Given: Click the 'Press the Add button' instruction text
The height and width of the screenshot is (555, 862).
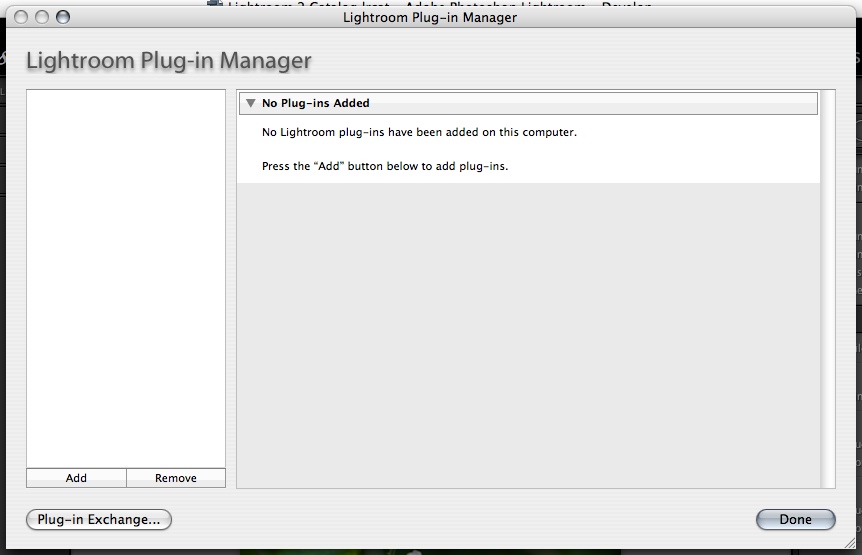Looking at the screenshot, I should [x=385, y=166].
